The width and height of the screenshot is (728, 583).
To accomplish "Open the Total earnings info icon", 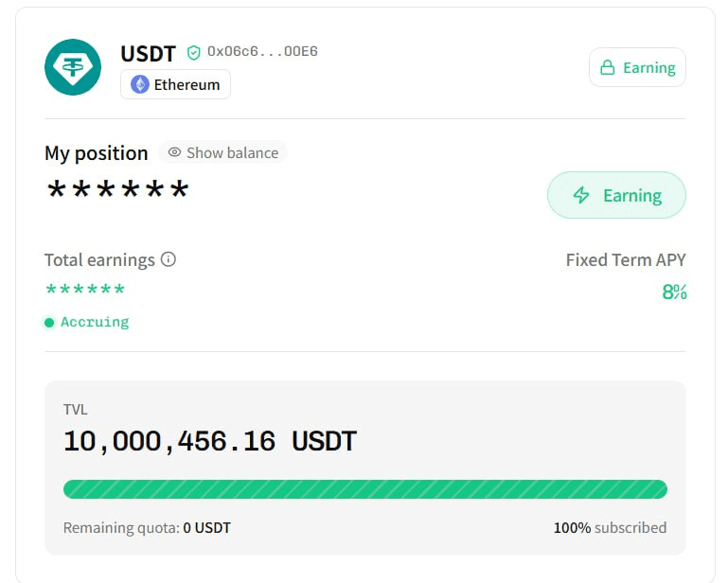I will pos(169,259).
